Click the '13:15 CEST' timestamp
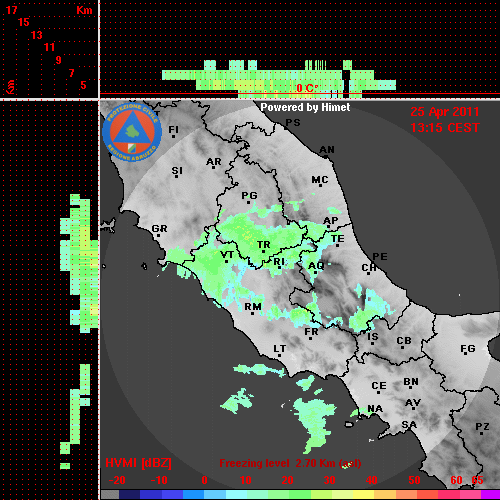This screenshot has height=500, width=500. tap(445, 128)
